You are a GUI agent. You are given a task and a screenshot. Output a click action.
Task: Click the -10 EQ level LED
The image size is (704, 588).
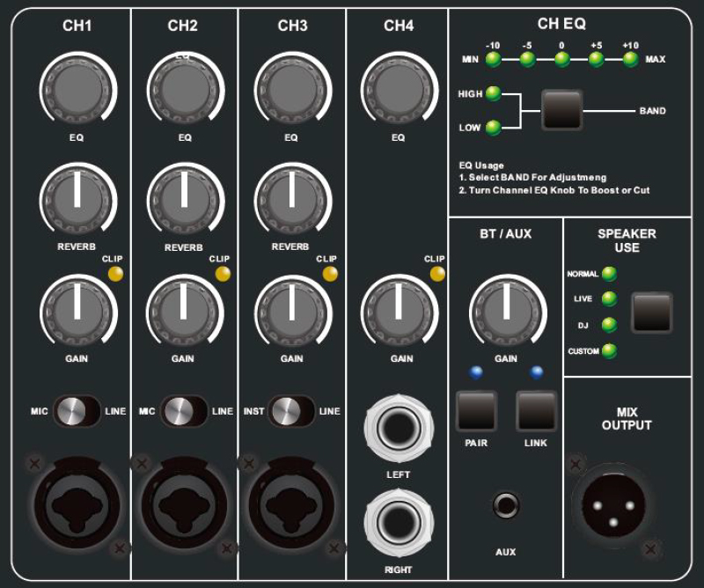[494, 59]
